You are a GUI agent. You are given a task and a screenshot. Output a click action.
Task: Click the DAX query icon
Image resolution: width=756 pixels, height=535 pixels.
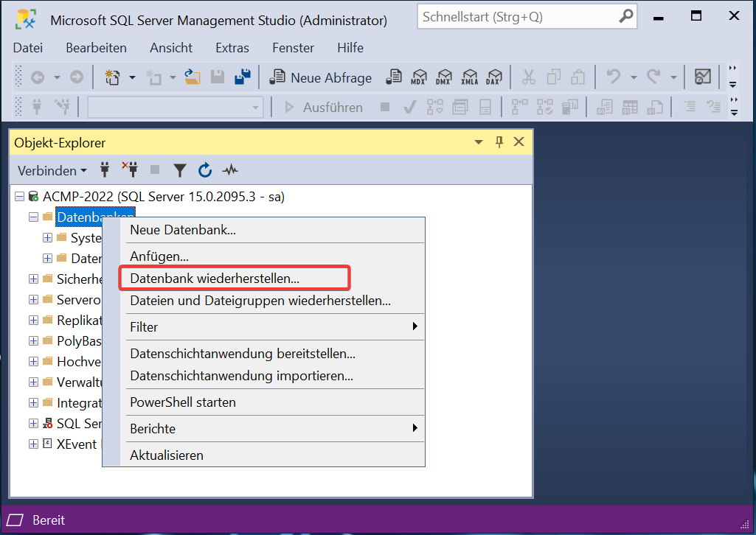493,77
